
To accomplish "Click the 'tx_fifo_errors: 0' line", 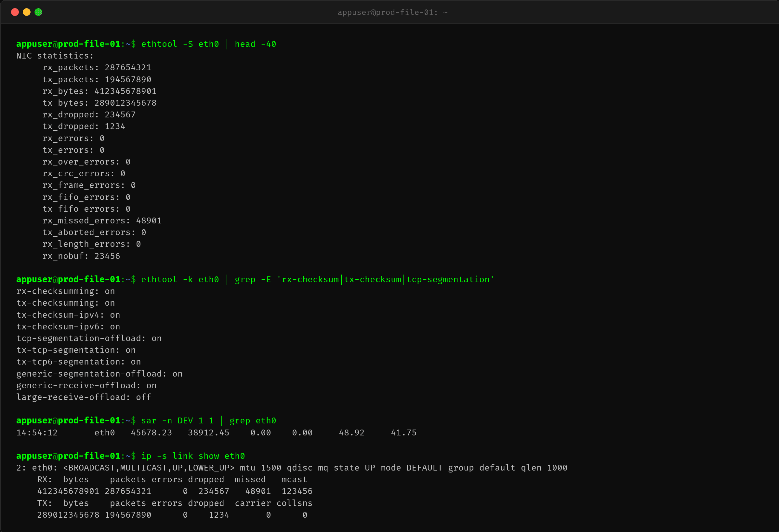I will 86,209.
